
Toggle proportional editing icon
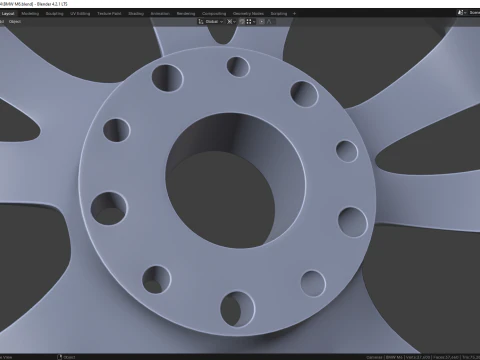(x=262, y=22)
